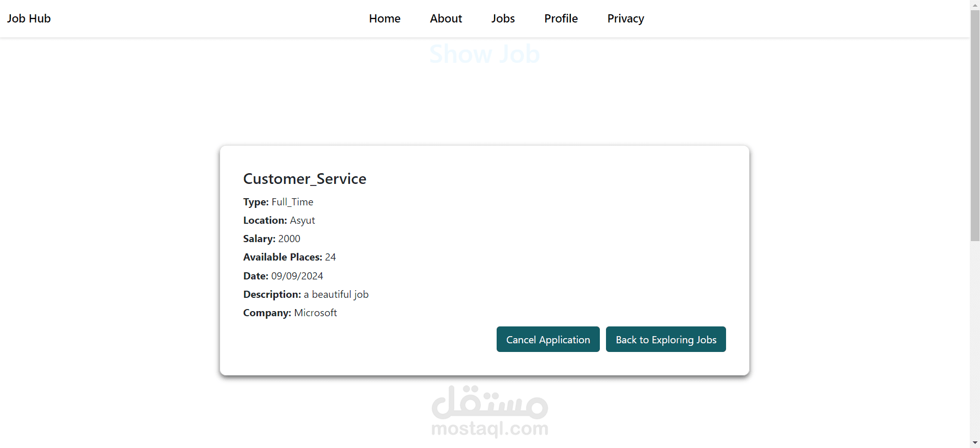Open the About page link

tap(446, 18)
